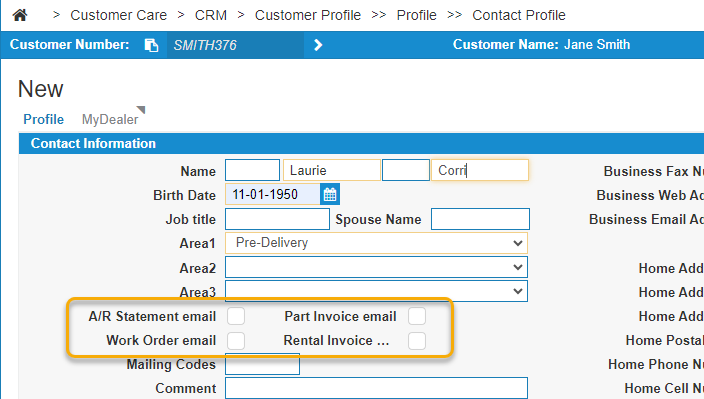704x399 pixels.
Task: Open the Birth Date calendar picker
Action: tap(330, 194)
